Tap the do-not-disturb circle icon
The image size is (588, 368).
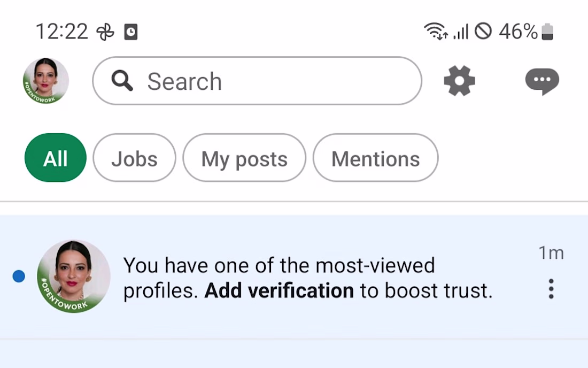tap(483, 32)
